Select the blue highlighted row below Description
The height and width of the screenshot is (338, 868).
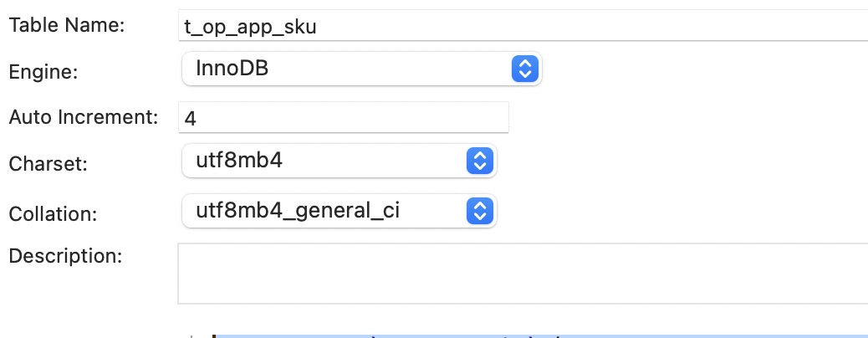535,335
